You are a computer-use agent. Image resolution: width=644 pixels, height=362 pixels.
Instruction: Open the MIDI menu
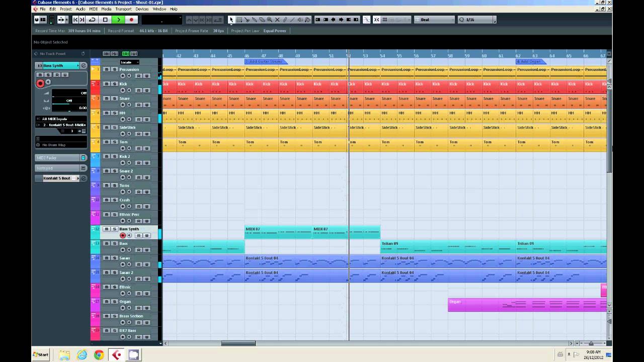coord(94,9)
